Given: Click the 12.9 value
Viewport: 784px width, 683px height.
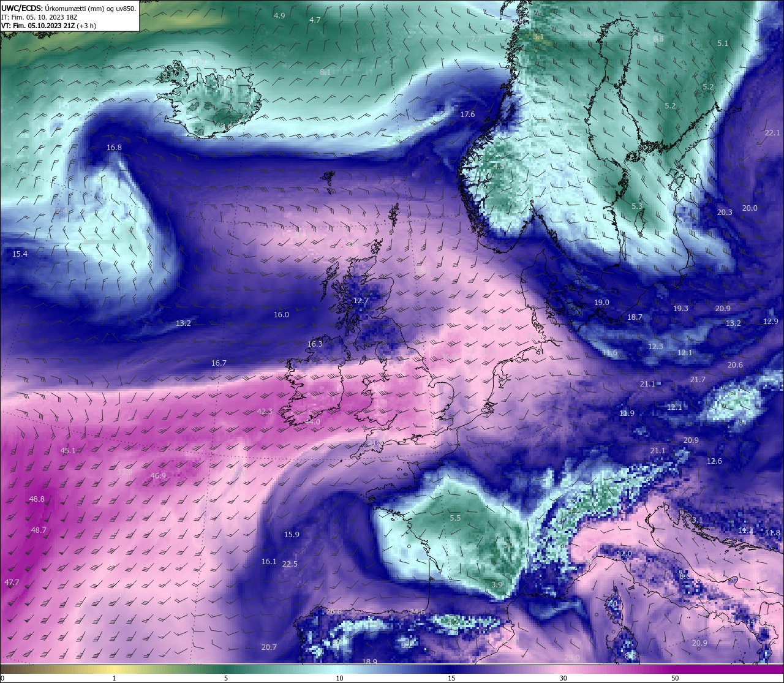Looking at the screenshot, I should point(771,321).
